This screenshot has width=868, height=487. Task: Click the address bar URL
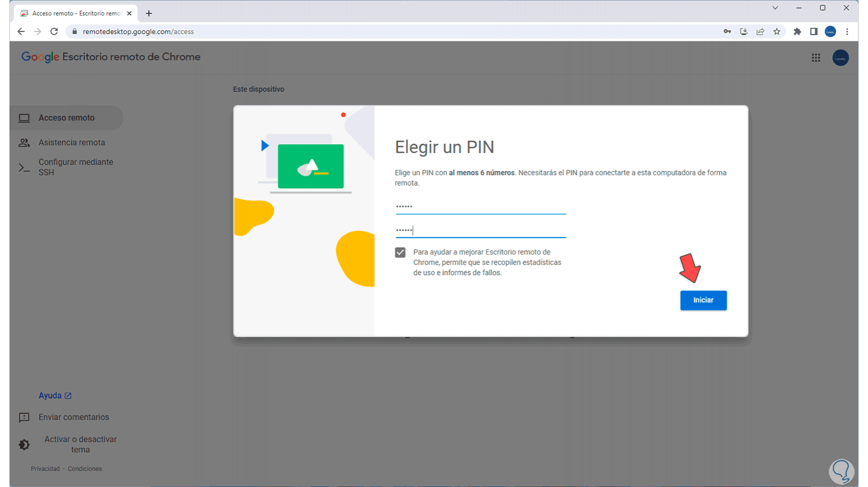[138, 32]
